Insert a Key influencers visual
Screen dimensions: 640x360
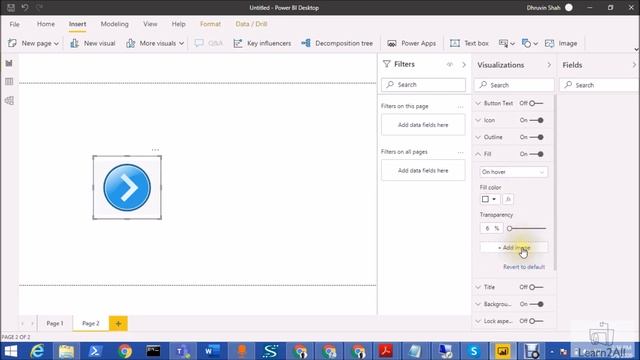tap(262, 43)
